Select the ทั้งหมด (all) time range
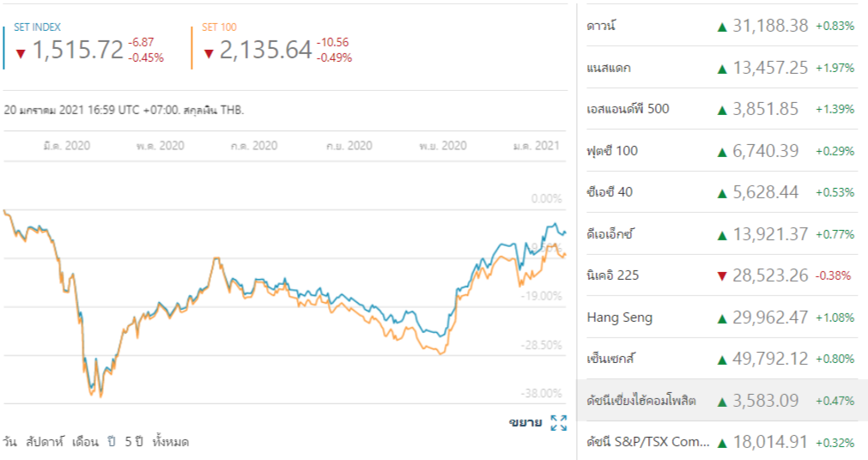This screenshot has height=460, width=868. pyautogui.click(x=170, y=442)
